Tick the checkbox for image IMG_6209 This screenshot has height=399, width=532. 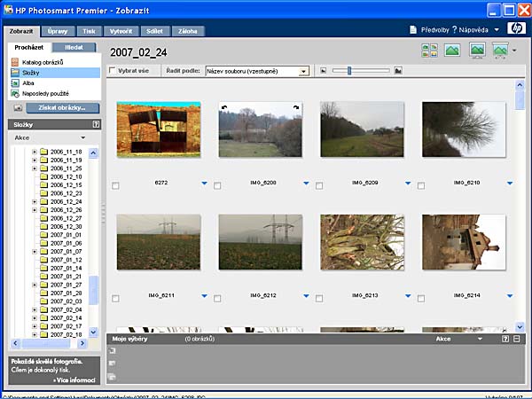pos(319,185)
